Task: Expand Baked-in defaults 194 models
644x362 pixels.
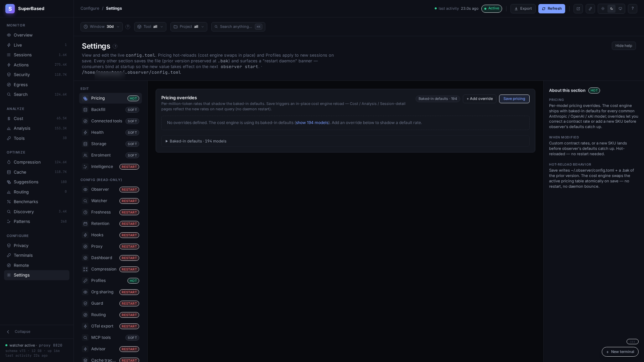Action: (x=345, y=141)
